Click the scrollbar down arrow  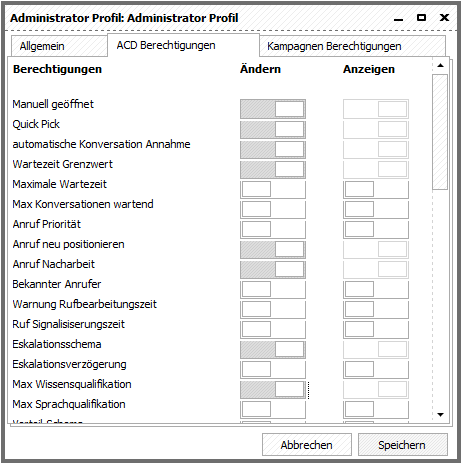(440, 415)
